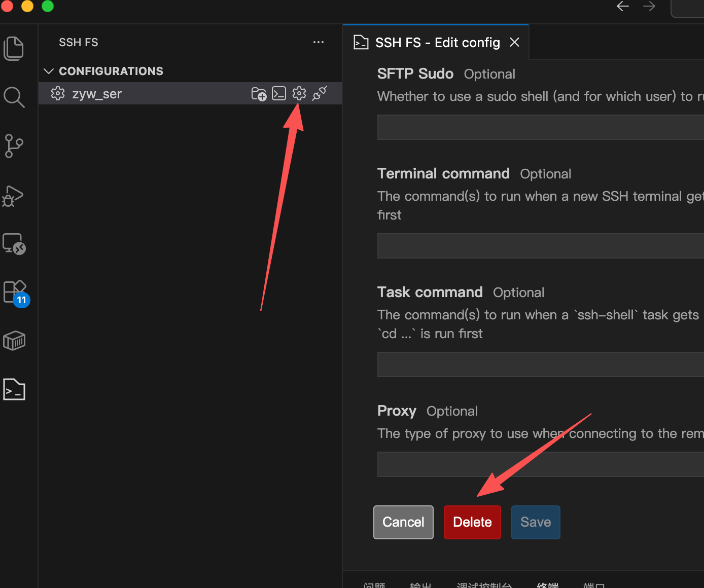The image size is (704, 588).
Task: Select the zyw_ser configuration row
Action: pos(190,93)
